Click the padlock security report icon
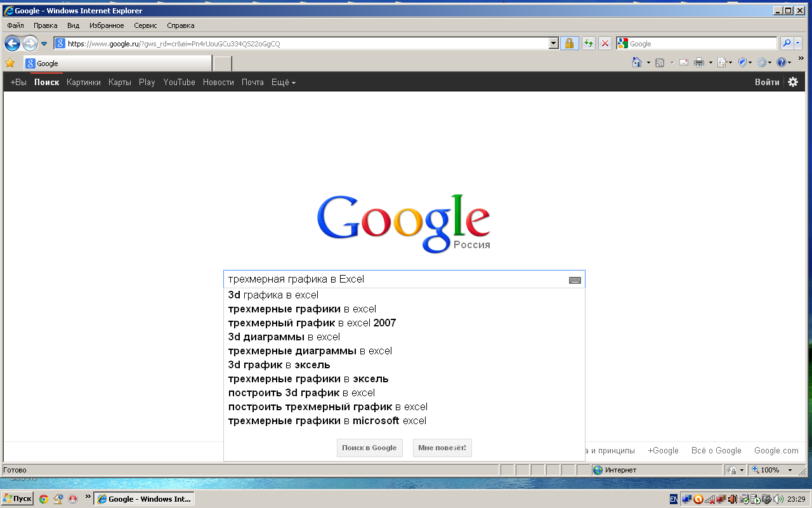Screen dimensions: 812x508 [569, 43]
